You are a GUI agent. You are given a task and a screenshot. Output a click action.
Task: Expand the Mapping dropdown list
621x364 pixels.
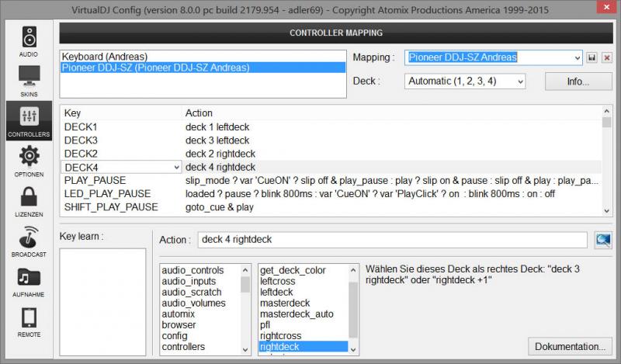(576, 57)
